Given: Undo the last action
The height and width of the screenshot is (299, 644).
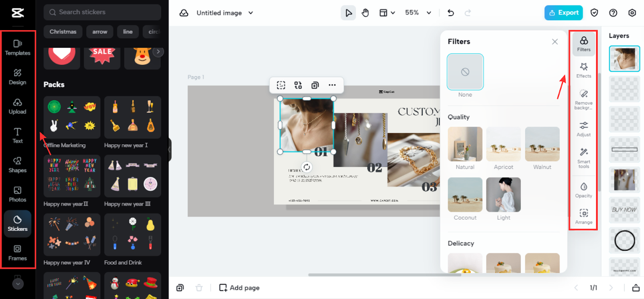Looking at the screenshot, I should pos(451,13).
